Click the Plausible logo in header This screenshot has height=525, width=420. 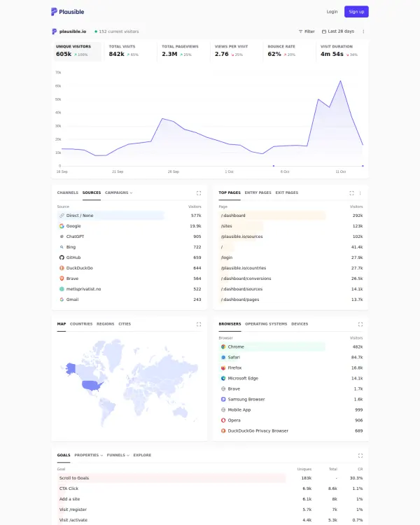pyautogui.click(x=67, y=12)
